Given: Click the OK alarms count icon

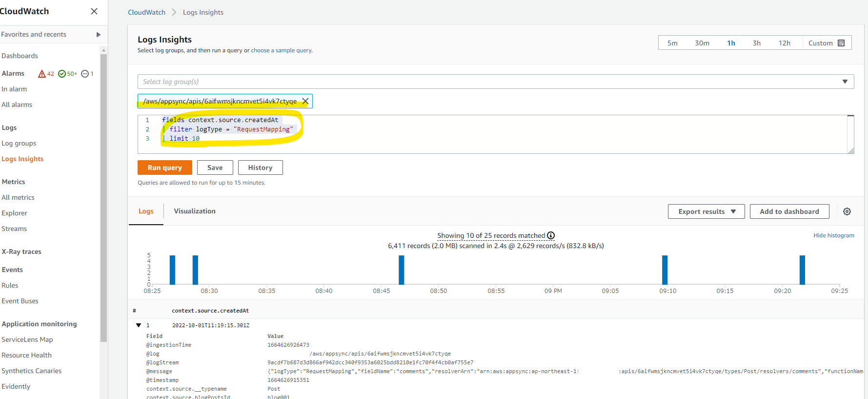Looking at the screenshot, I should [x=62, y=74].
